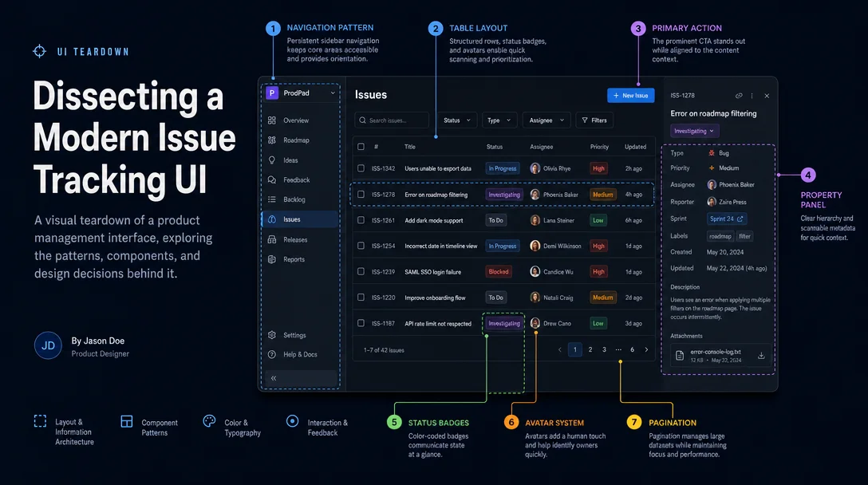Click the Roadmap sidebar icon
This screenshot has width=868, height=485.
click(x=272, y=140)
